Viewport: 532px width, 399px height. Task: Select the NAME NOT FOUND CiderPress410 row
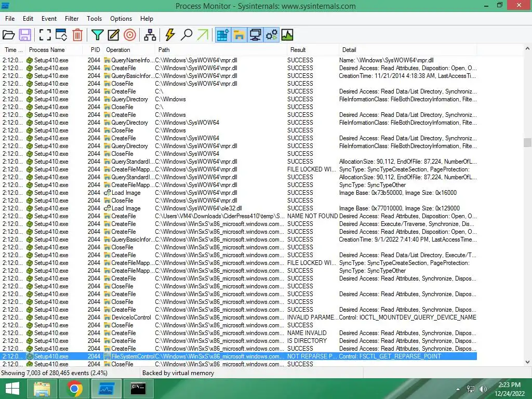(x=238, y=216)
